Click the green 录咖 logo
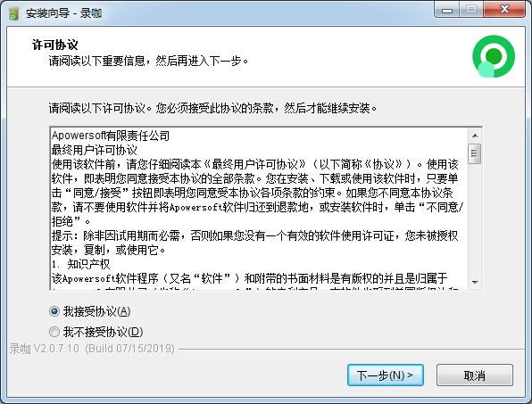The image size is (532, 404). point(494,56)
